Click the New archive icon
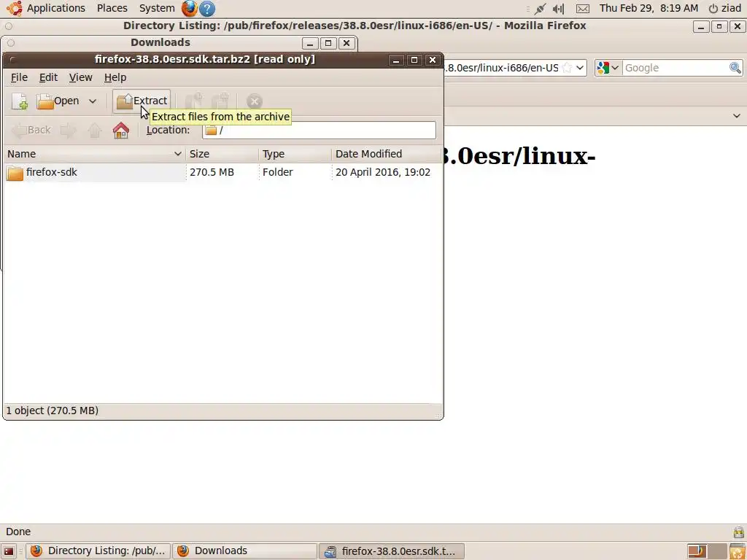 coord(20,101)
